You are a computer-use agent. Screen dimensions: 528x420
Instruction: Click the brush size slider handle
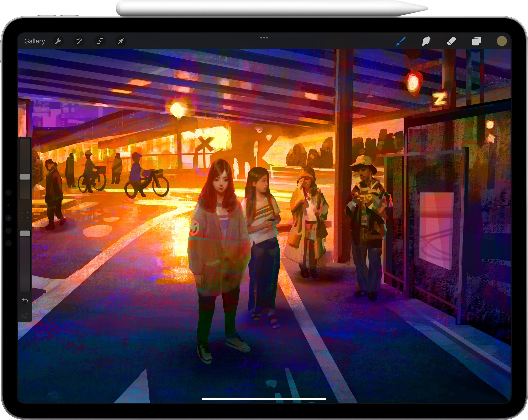(x=25, y=177)
